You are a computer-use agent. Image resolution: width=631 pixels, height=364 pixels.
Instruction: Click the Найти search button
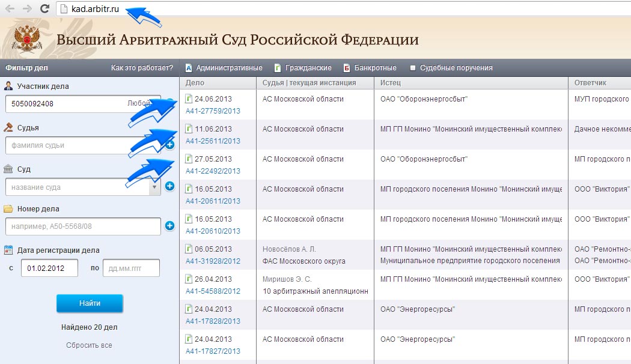click(x=90, y=303)
